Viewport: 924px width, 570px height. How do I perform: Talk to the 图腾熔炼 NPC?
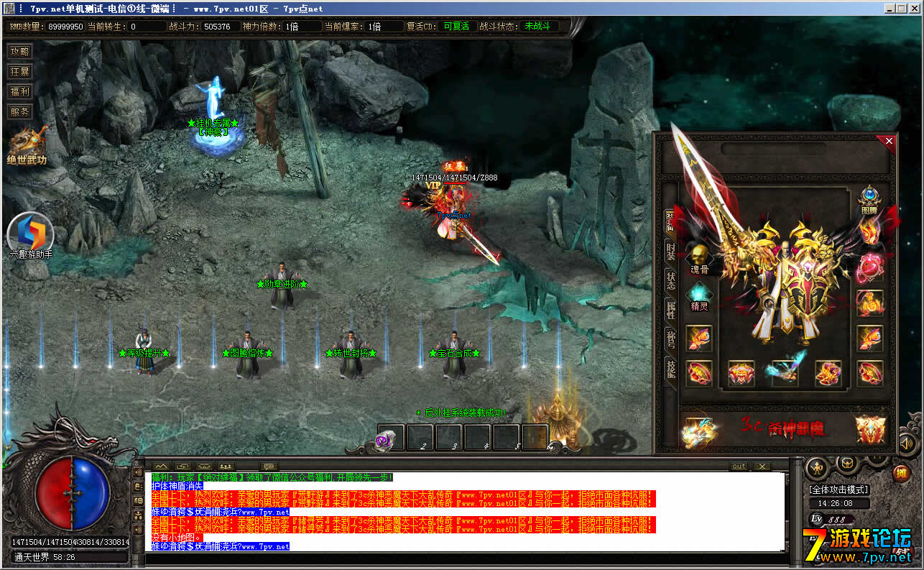(248, 354)
